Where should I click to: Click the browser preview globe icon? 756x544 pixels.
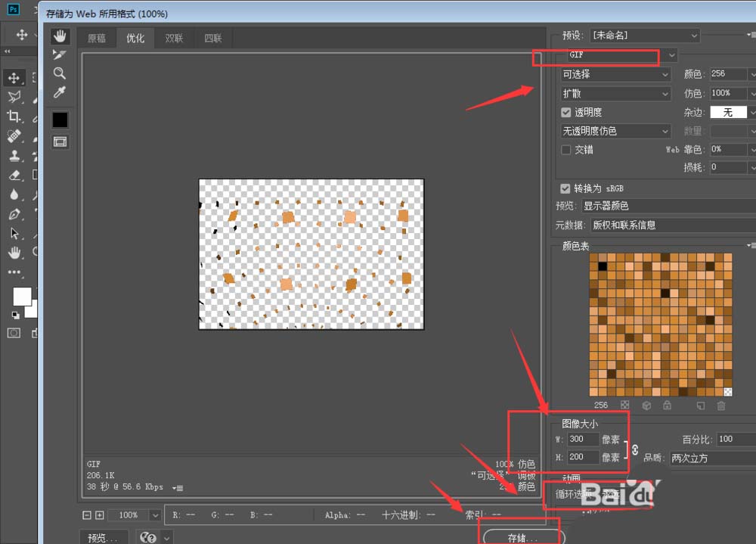click(148, 537)
